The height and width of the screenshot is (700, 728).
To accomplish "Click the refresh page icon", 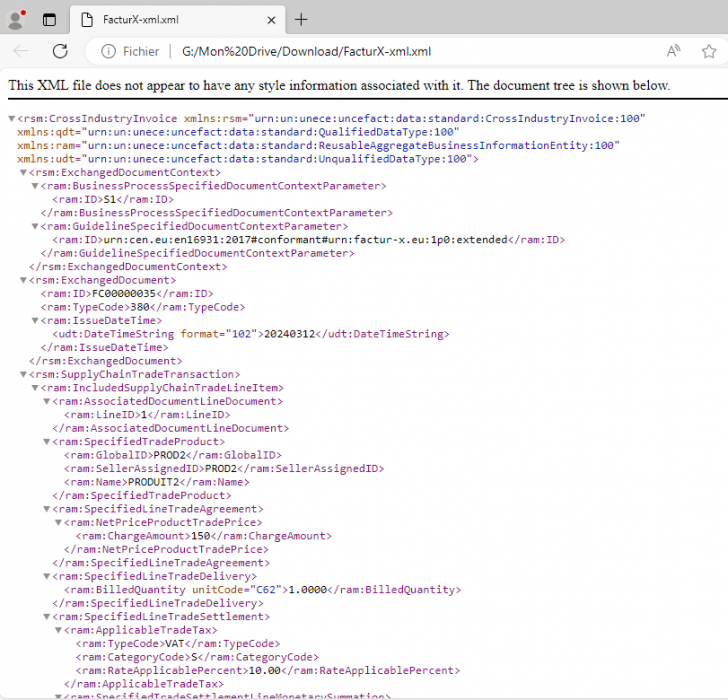I will click(60, 52).
